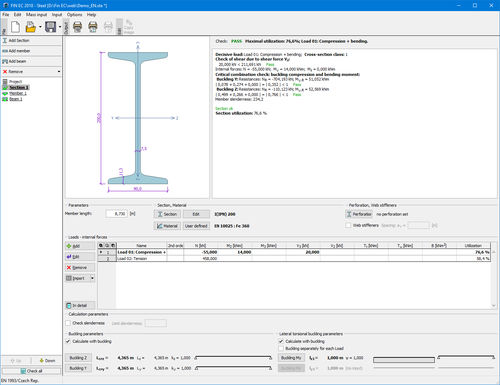This screenshot has height=385, width=500.
Task: Click row marker arrow of Load 01 row
Action: click(101, 252)
